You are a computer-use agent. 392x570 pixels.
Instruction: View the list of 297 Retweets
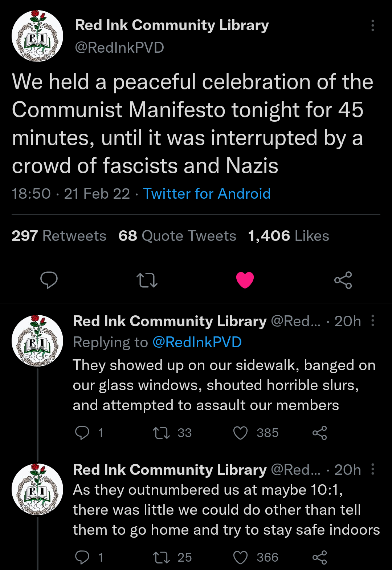pos(59,236)
